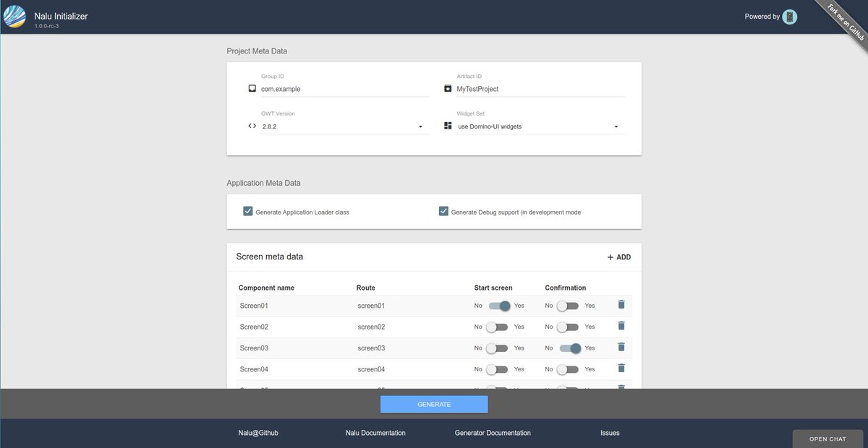Enable Start screen for Screen03
The height and width of the screenshot is (448, 868).
point(498,348)
